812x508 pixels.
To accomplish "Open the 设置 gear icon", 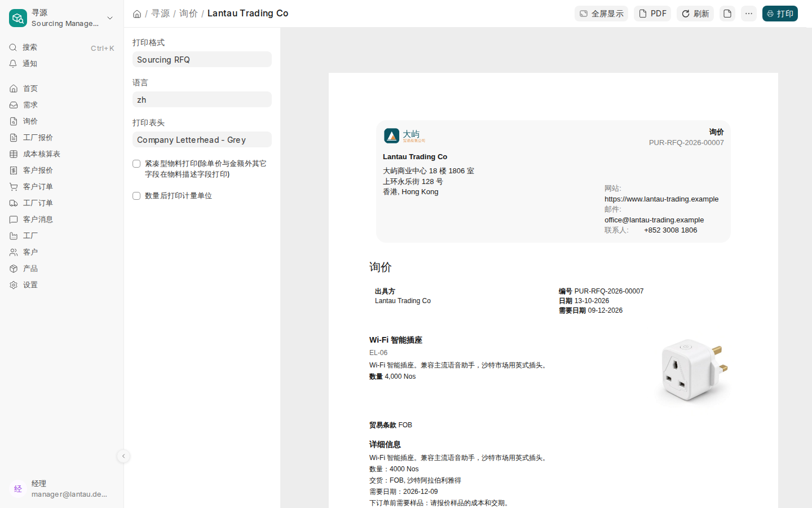I will 14,285.
